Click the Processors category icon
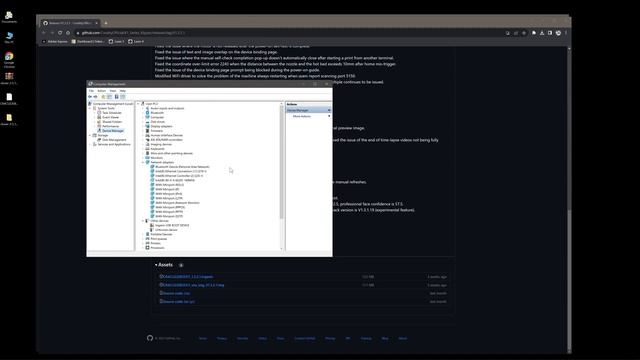 (148, 247)
